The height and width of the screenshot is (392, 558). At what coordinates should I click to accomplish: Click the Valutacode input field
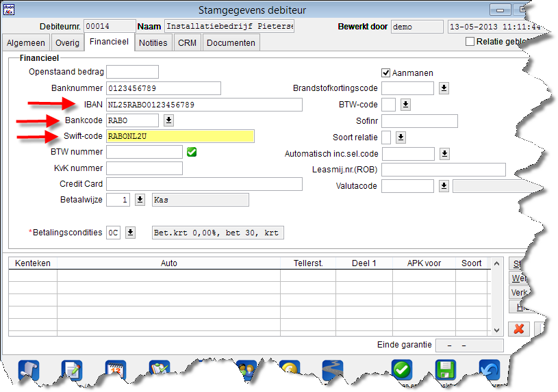tap(408, 186)
